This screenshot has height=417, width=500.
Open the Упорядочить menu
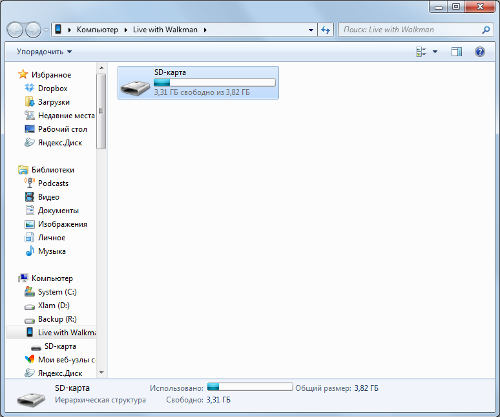pyautogui.click(x=44, y=52)
